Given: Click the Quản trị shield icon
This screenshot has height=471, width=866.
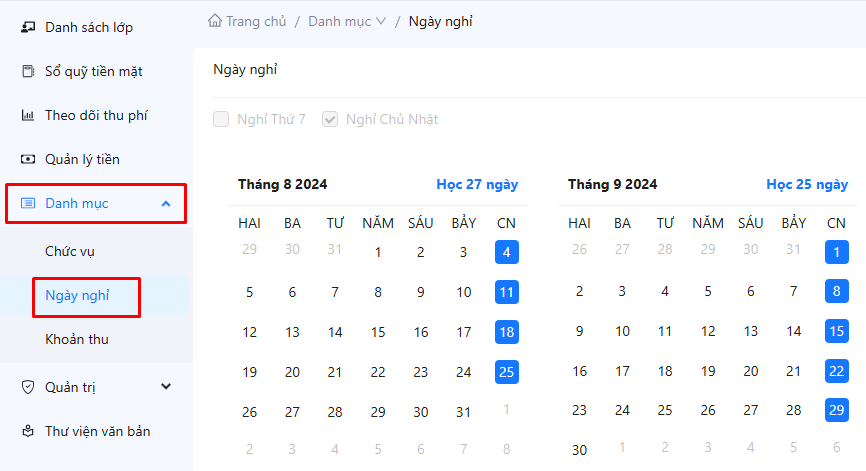Looking at the screenshot, I should (x=28, y=387).
